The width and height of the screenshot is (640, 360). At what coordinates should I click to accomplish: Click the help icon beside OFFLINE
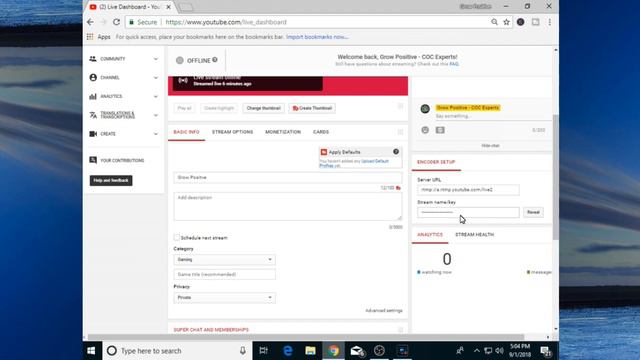point(215,60)
